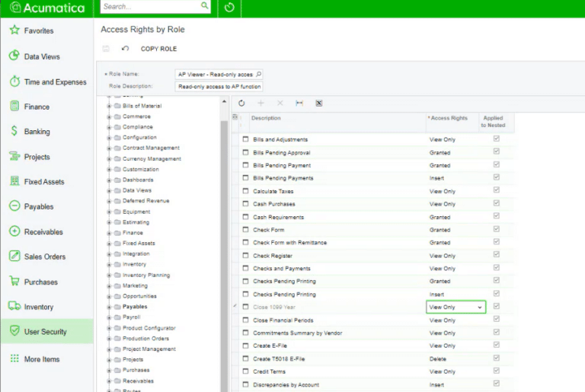Click the add row plus icon
Image resolution: width=585 pixels, height=392 pixels.
pyautogui.click(x=261, y=103)
